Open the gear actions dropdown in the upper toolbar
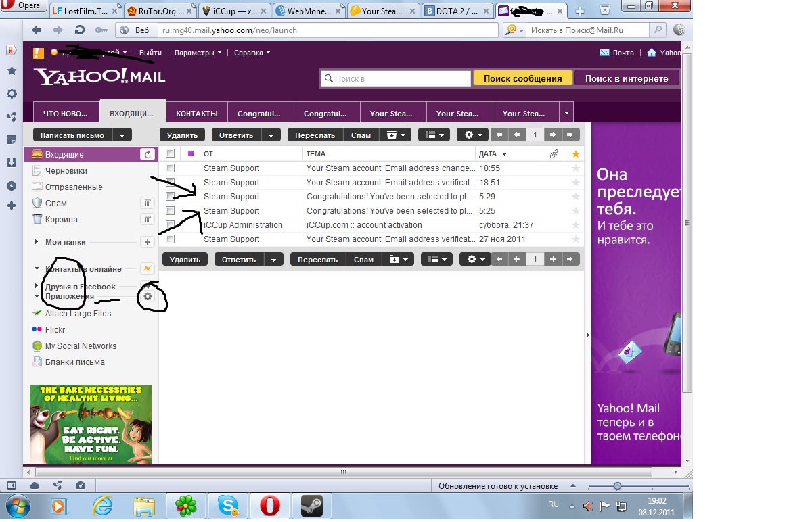This screenshot has height=522, width=812. [472, 135]
